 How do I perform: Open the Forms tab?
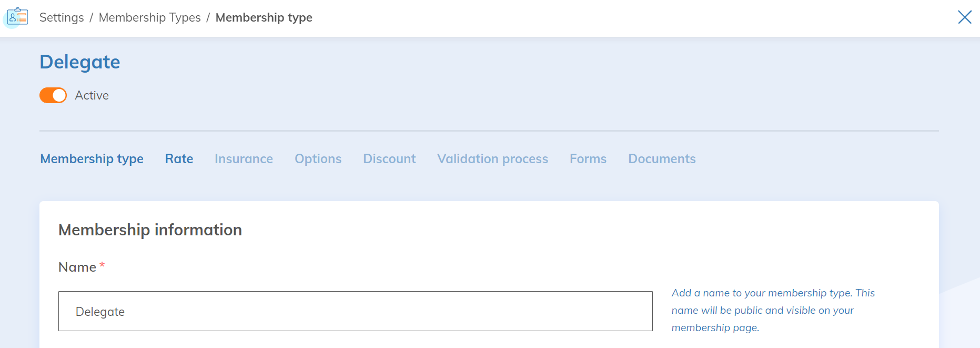[588, 159]
